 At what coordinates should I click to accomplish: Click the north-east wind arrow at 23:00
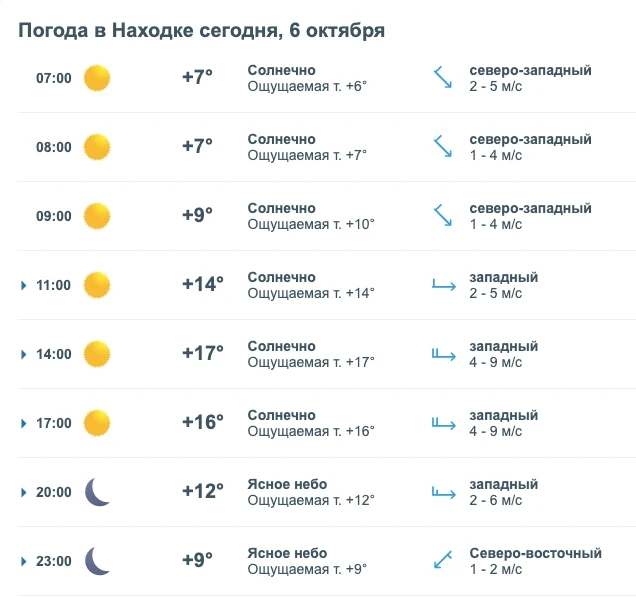[443, 559]
